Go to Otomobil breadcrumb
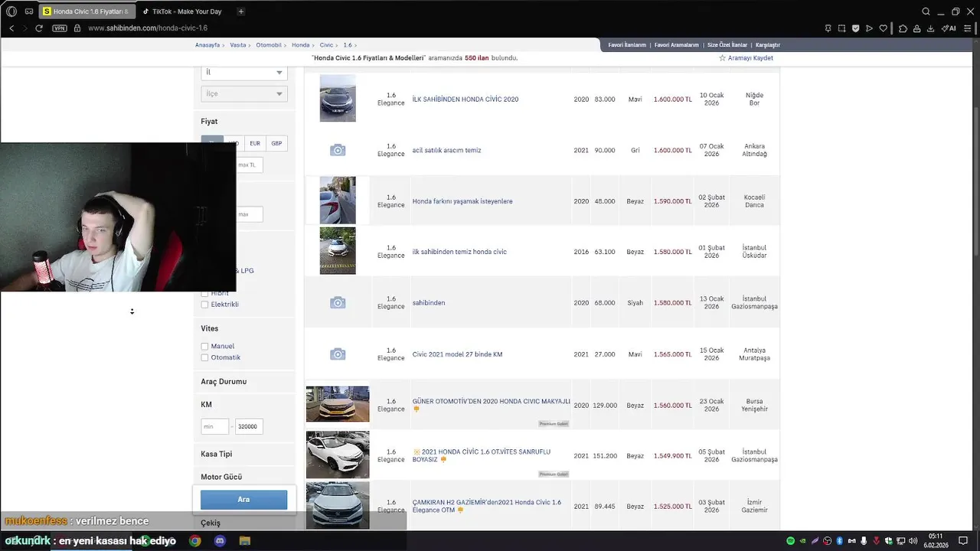 (269, 45)
